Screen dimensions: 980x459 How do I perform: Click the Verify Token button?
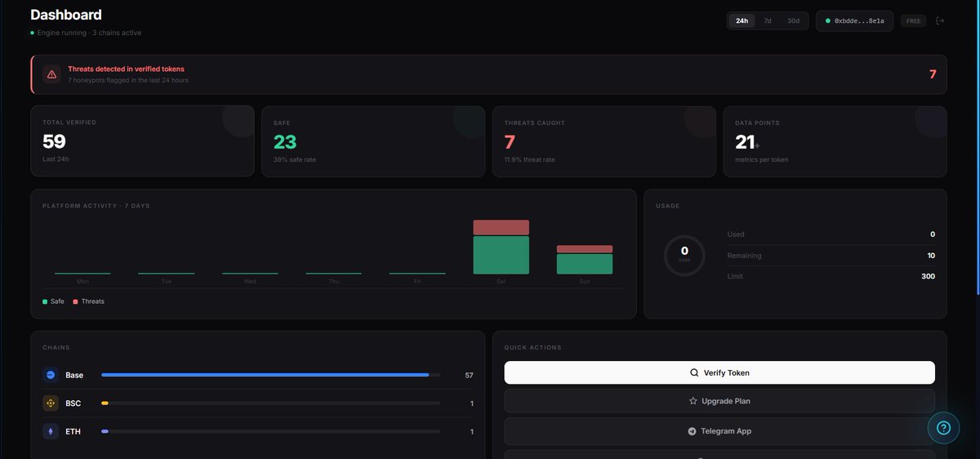(x=719, y=372)
